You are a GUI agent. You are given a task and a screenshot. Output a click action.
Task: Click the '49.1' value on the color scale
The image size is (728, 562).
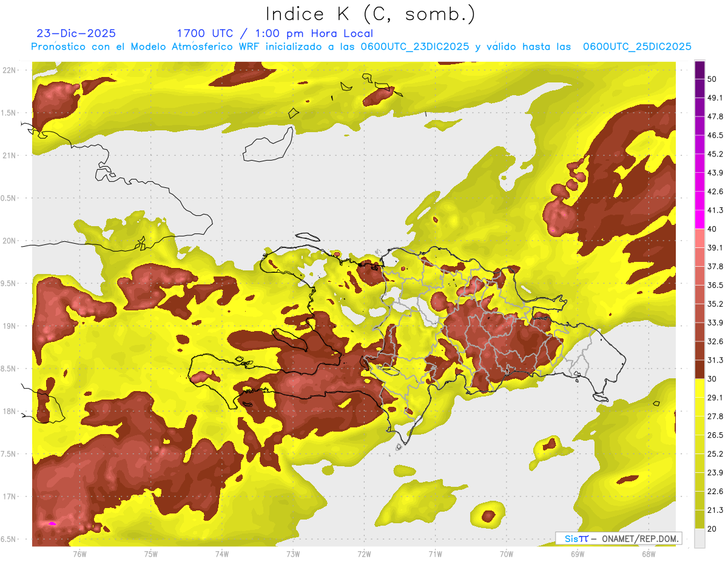coord(715,98)
